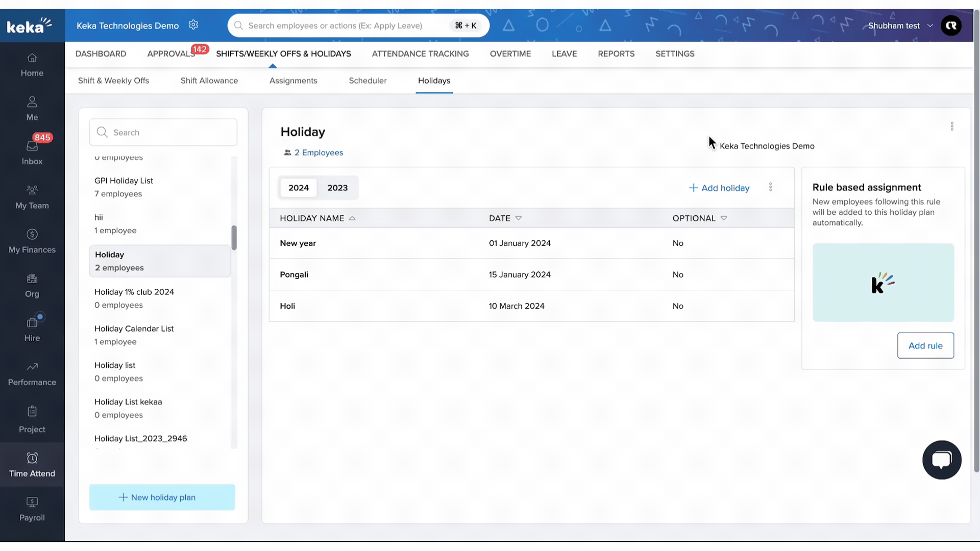Select the Payroll sidebar icon

(32, 509)
